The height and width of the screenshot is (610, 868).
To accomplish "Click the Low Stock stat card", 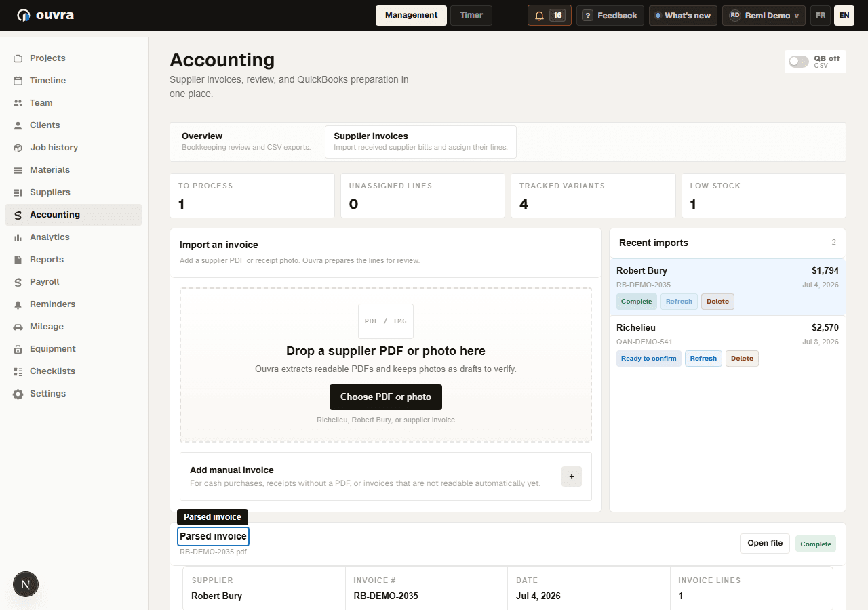I will 764,196.
